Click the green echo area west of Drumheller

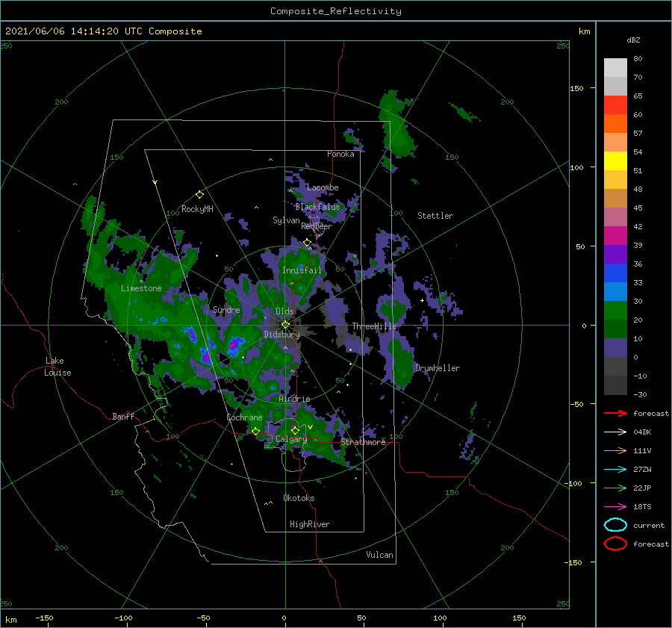pos(402,361)
